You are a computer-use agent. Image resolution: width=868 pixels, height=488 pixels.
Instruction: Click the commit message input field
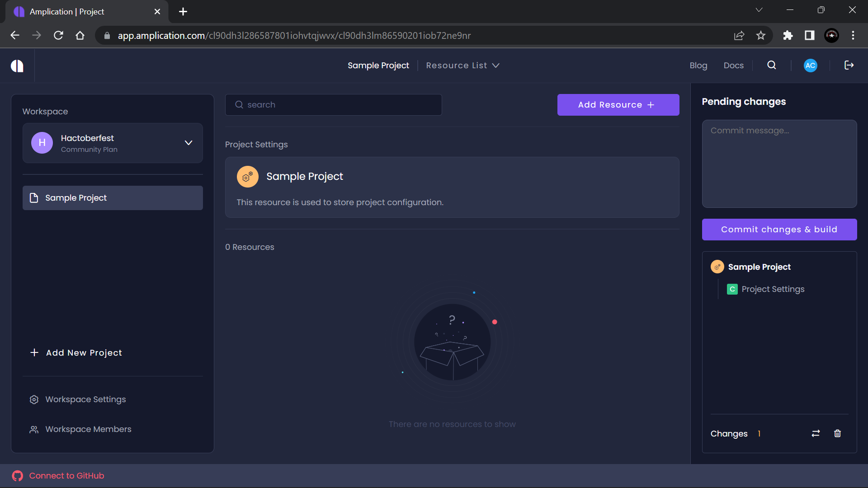pyautogui.click(x=779, y=164)
